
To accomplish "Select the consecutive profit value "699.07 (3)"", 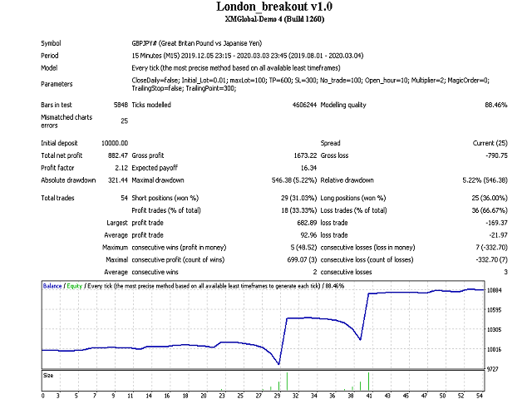I will coord(302,260).
